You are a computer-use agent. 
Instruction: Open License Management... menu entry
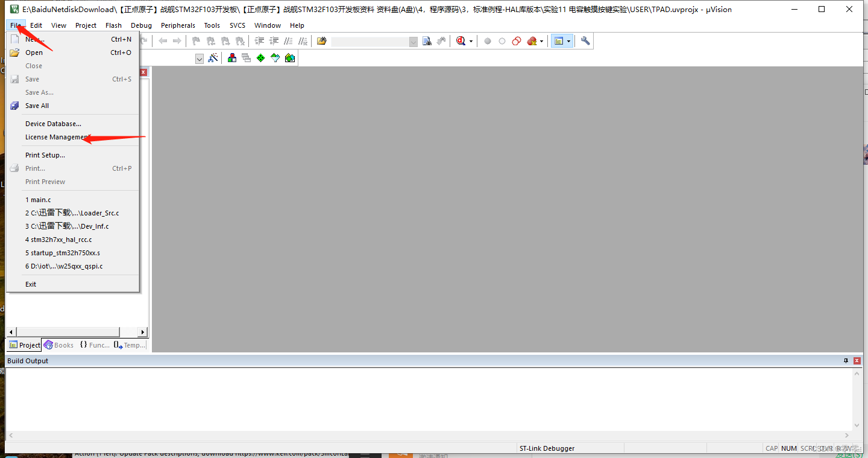[x=73, y=137]
